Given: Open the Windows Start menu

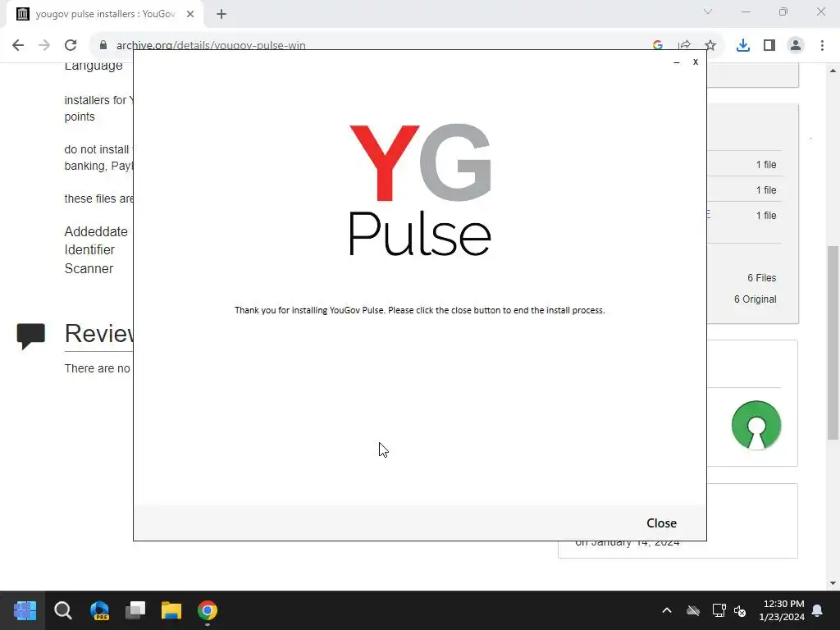Looking at the screenshot, I should point(25,610).
